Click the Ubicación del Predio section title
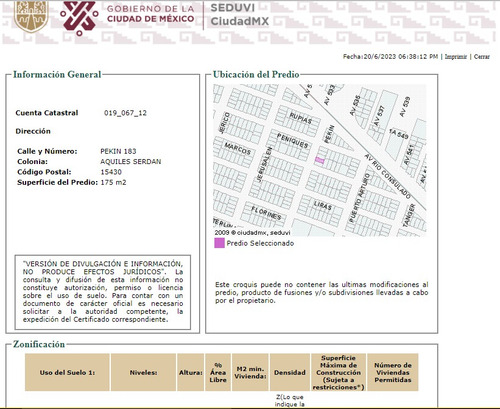The width and height of the screenshot is (500, 409). [256, 74]
